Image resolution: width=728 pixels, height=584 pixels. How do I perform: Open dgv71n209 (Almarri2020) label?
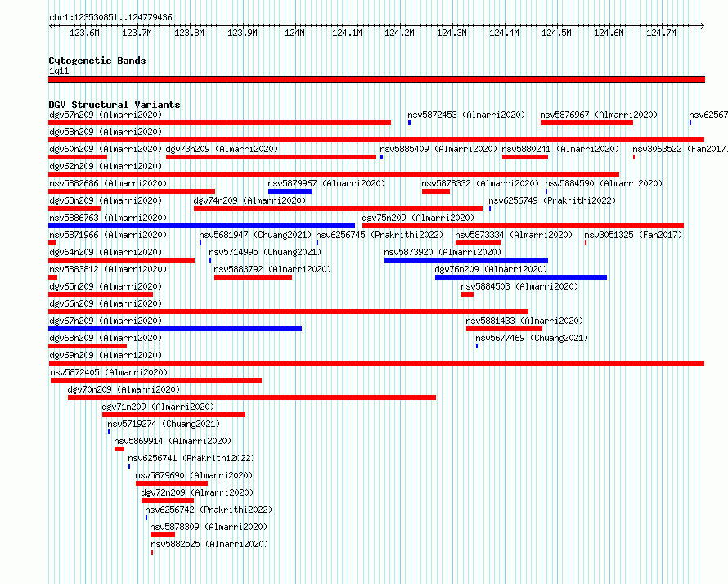point(158,407)
